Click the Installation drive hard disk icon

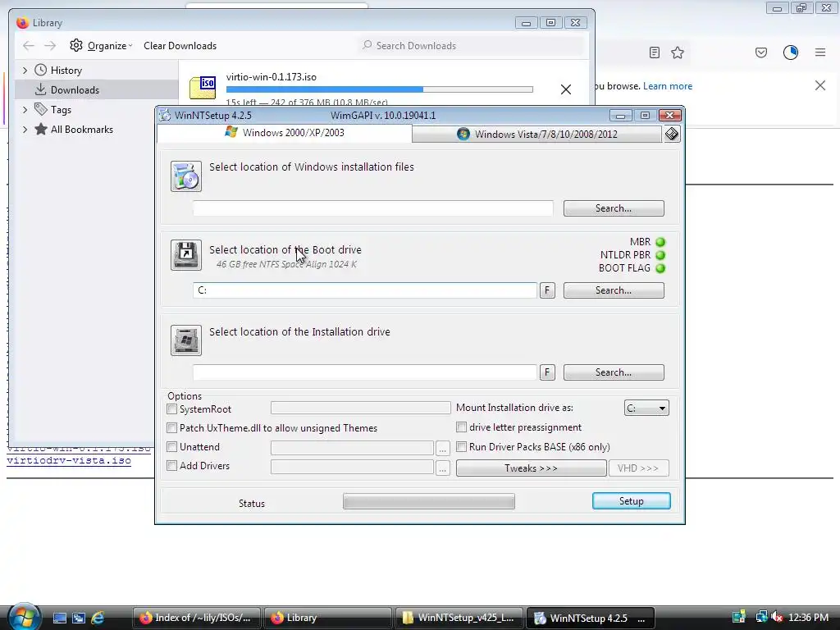click(x=186, y=340)
